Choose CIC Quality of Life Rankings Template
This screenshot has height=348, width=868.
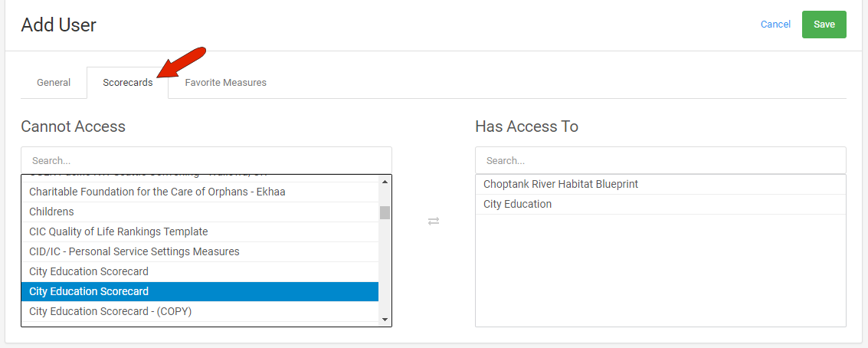click(118, 231)
